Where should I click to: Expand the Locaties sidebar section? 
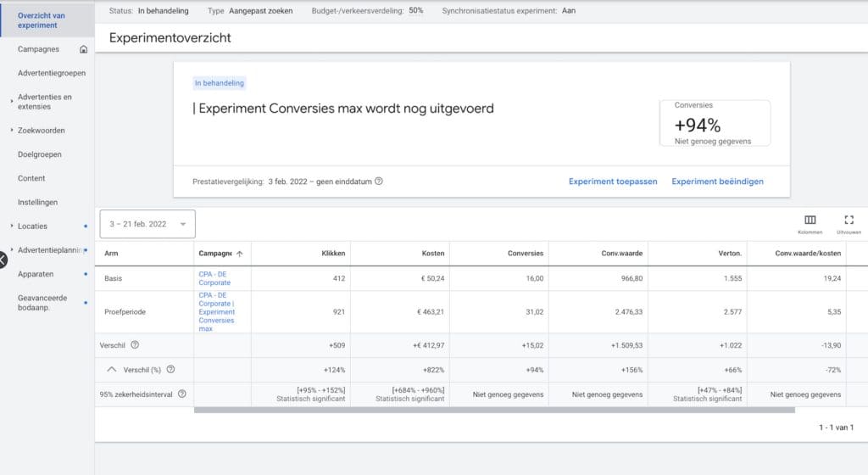coord(12,226)
